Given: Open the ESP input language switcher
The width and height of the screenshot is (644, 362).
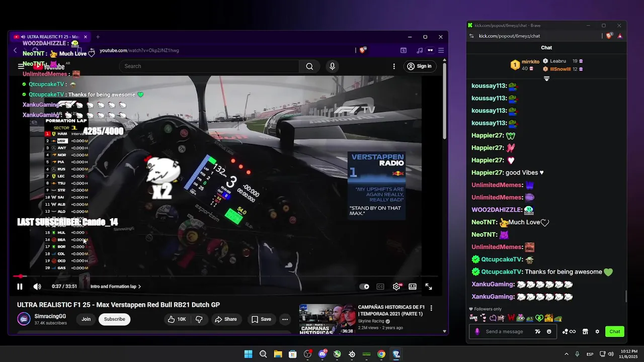Looking at the screenshot, I should tap(590, 354).
